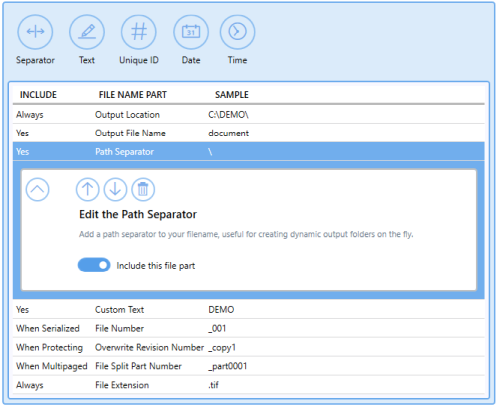Click the INCLUDE column header
This screenshot has height=407, width=497.
coord(38,95)
